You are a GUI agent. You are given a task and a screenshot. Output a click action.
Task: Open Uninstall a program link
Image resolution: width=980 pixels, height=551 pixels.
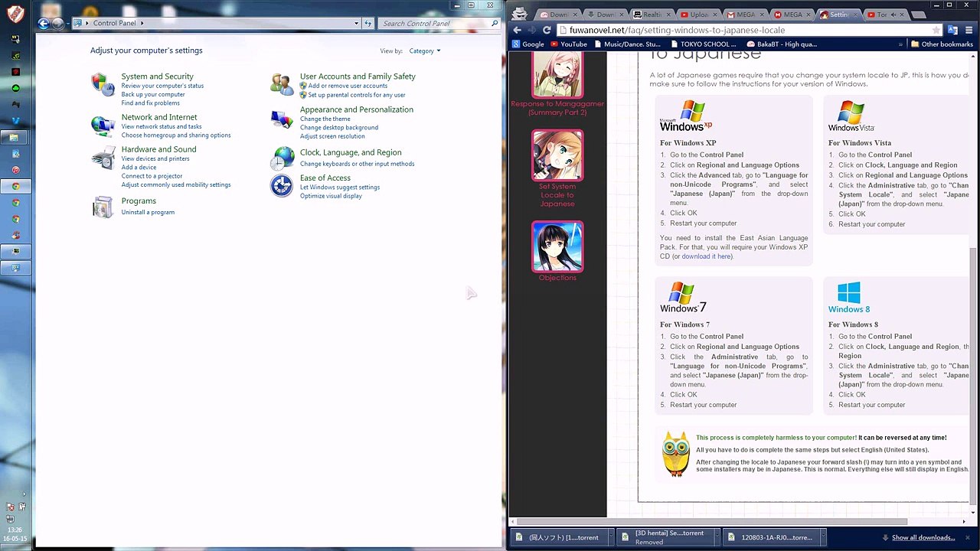tap(148, 212)
